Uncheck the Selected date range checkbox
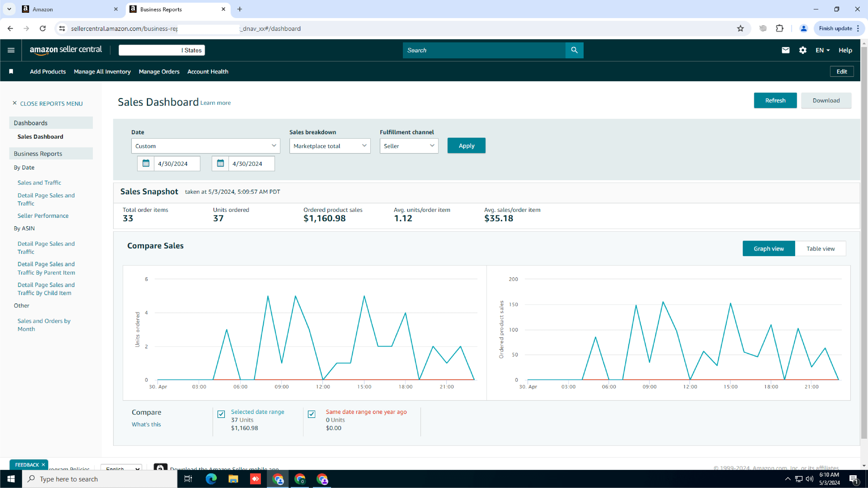The image size is (868, 488). 221,414
